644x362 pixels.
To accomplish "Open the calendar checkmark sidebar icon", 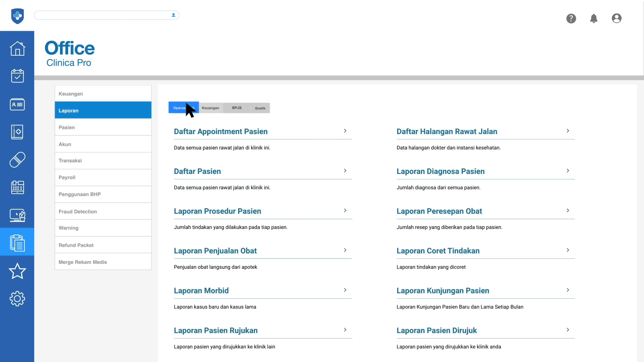I will click(x=17, y=76).
